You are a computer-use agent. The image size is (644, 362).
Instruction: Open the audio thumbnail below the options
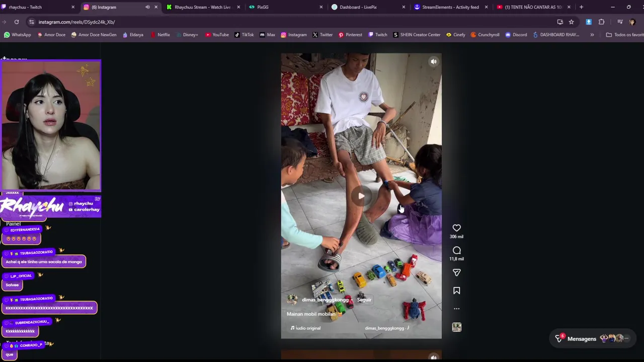[x=456, y=327]
